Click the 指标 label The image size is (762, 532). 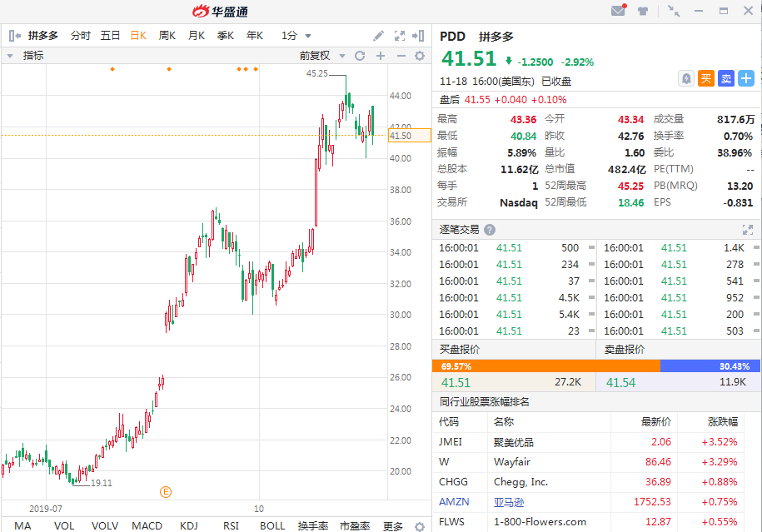tap(33, 56)
